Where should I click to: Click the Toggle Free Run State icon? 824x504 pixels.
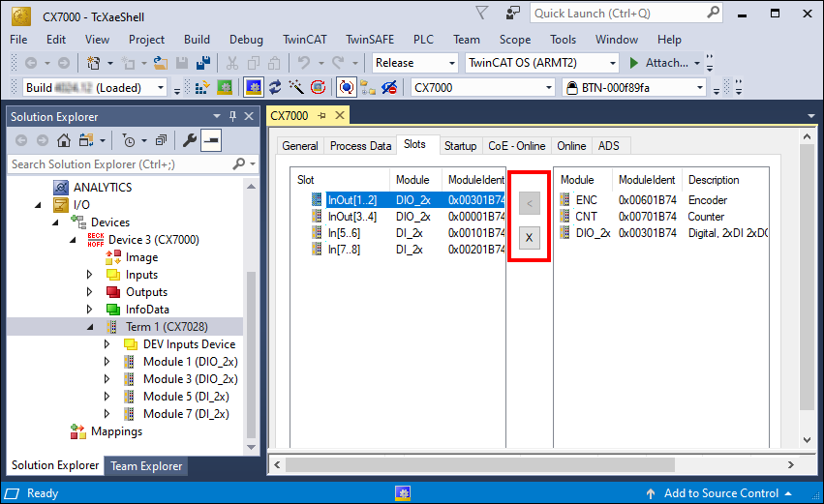(x=318, y=88)
